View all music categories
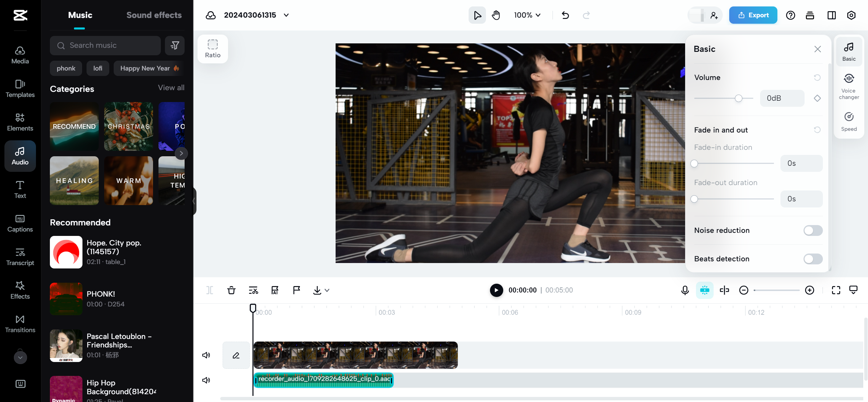 [171, 87]
